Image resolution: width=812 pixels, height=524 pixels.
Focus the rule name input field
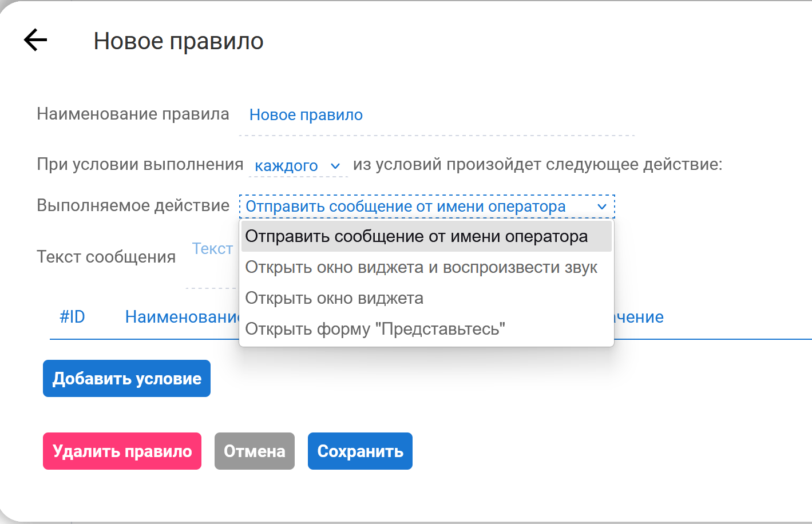[x=436, y=116]
